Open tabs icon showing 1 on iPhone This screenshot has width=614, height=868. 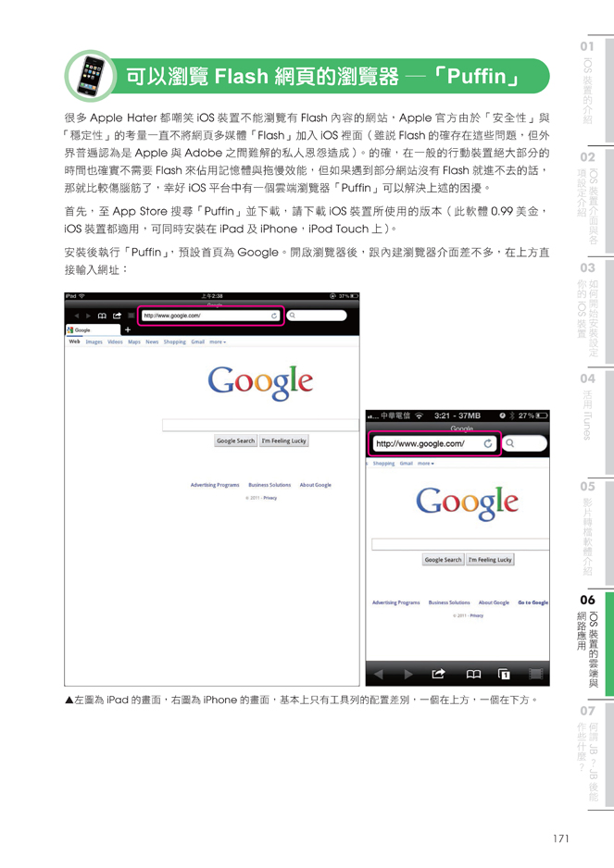pos(504,674)
